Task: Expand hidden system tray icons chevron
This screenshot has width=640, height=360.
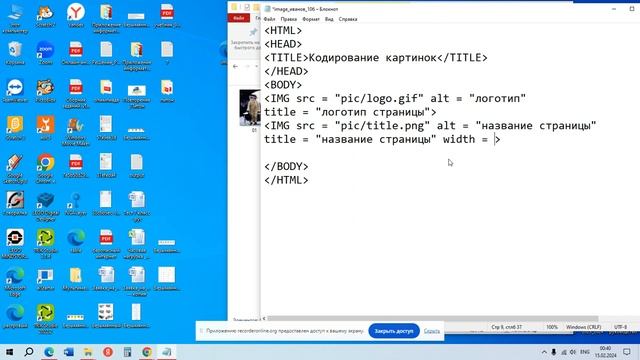Action: click(544, 352)
